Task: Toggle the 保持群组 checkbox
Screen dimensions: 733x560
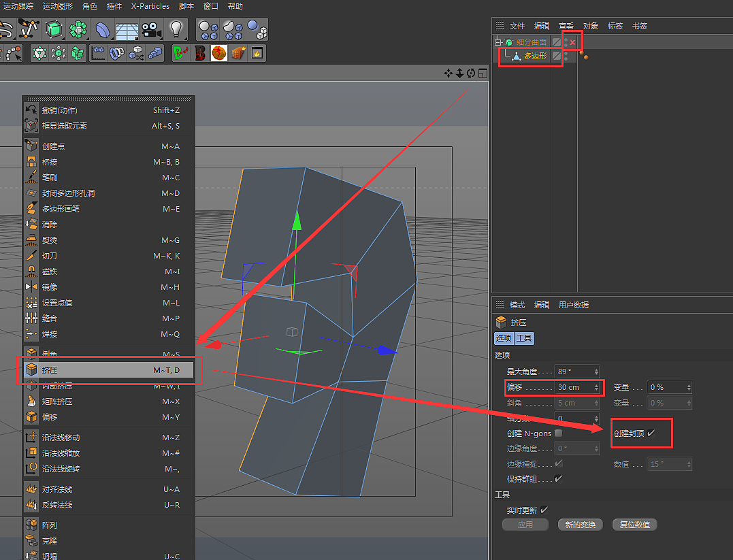Action: [558, 478]
